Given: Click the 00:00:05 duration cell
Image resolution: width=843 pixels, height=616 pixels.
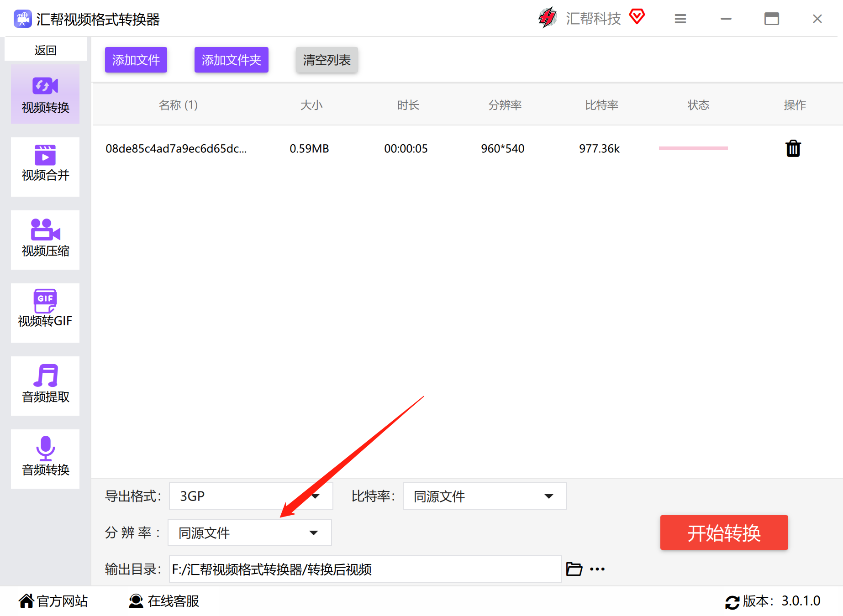Looking at the screenshot, I should pos(406,149).
